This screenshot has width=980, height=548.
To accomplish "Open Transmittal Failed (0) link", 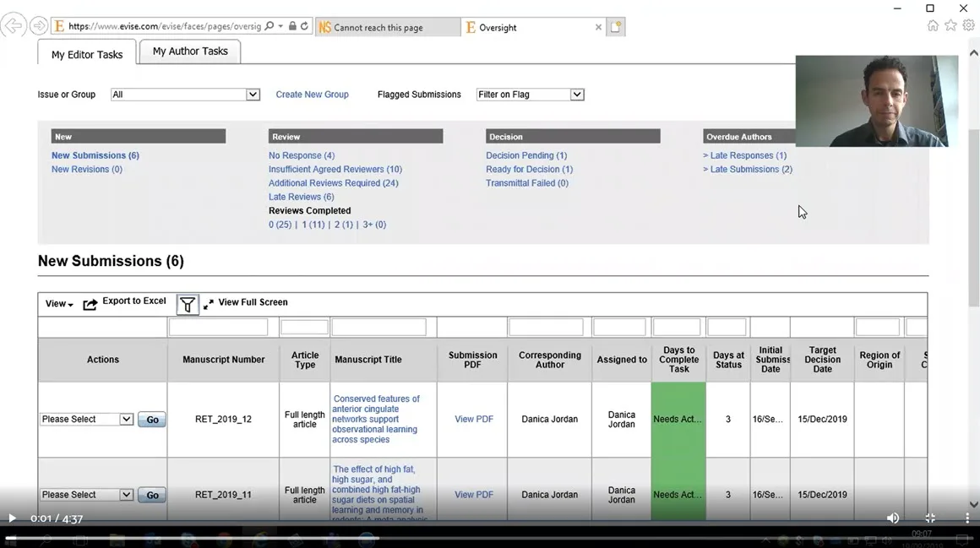I will coord(527,182).
